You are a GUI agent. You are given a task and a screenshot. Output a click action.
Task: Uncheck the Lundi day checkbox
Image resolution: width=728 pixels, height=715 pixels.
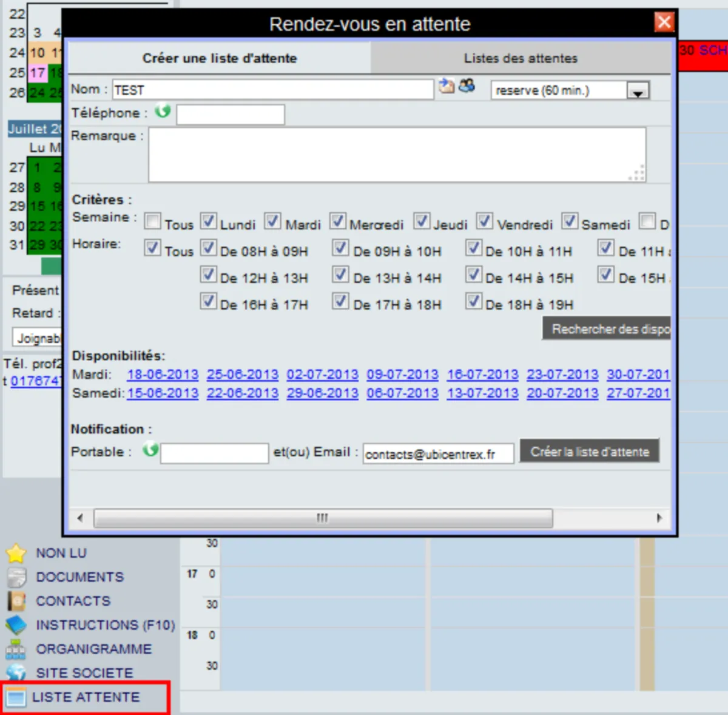click(208, 221)
